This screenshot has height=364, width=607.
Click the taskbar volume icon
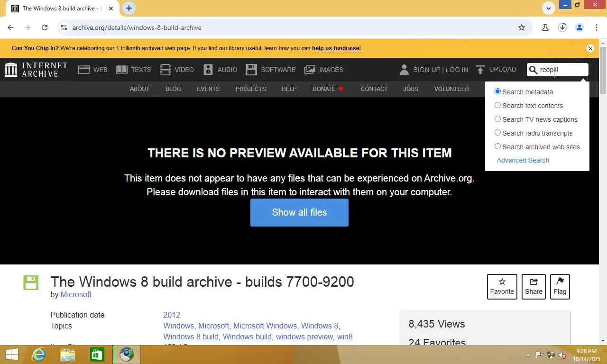[562, 355]
